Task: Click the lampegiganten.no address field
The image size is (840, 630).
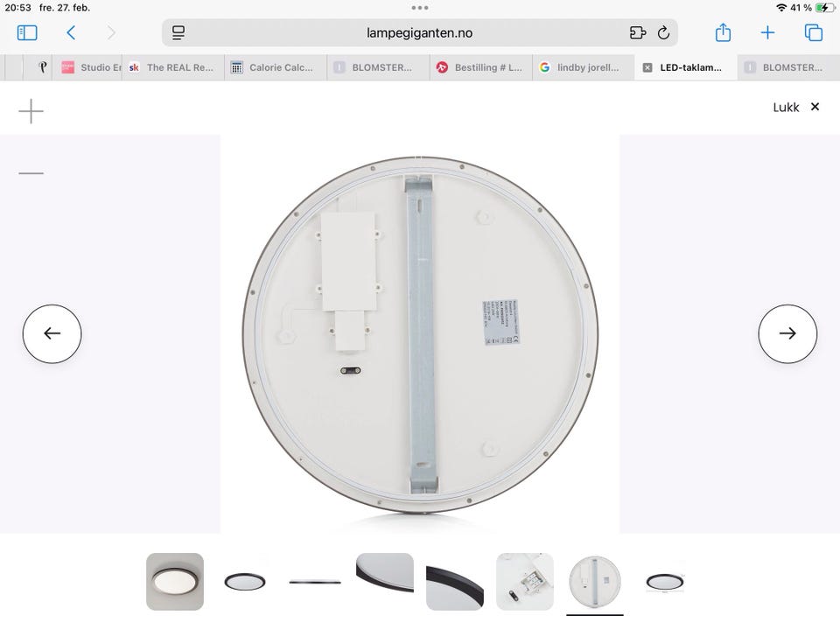Action: pyautogui.click(x=419, y=32)
